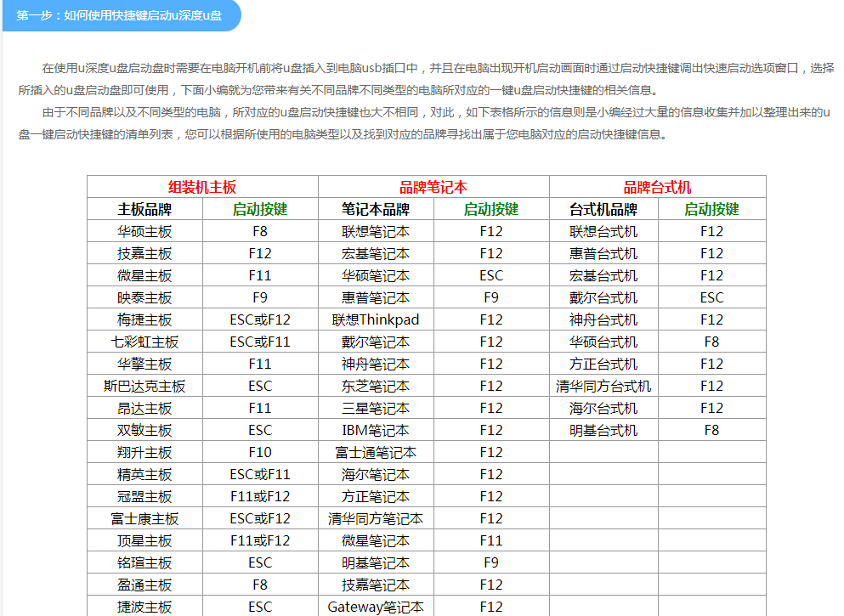Select the '斯巴达克主板' cell
Image resolution: width=844 pixels, height=616 pixels.
tap(144, 386)
